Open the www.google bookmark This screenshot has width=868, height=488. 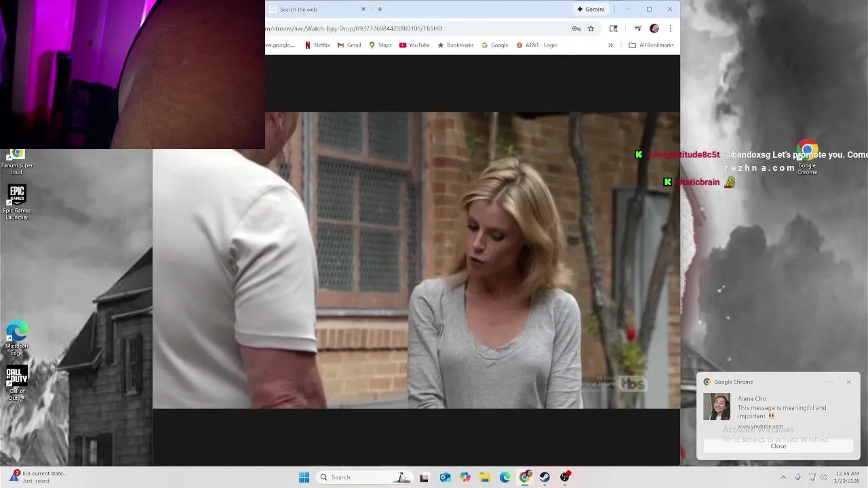281,45
